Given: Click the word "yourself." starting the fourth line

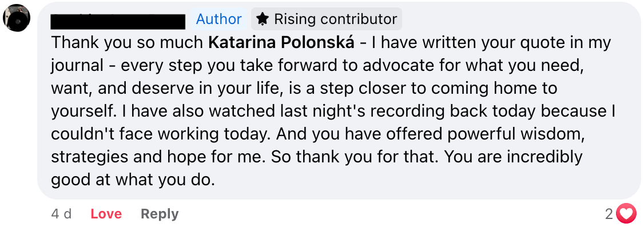Looking at the screenshot, I should pyautogui.click(x=80, y=111).
